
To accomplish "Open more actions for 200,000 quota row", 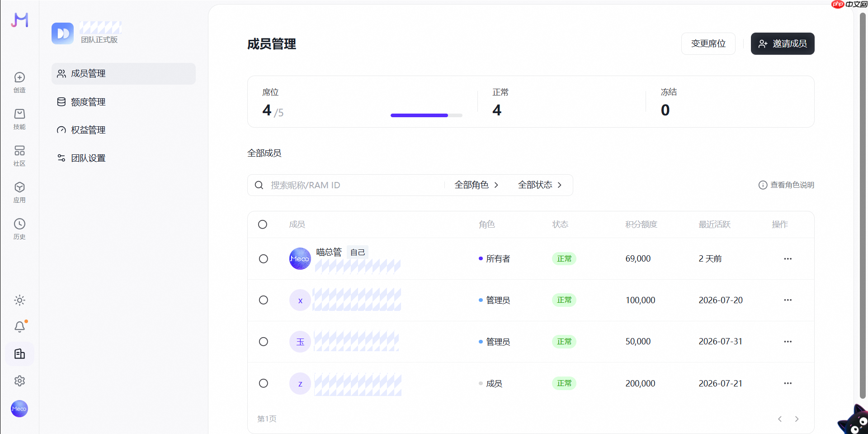I will 788,383.
